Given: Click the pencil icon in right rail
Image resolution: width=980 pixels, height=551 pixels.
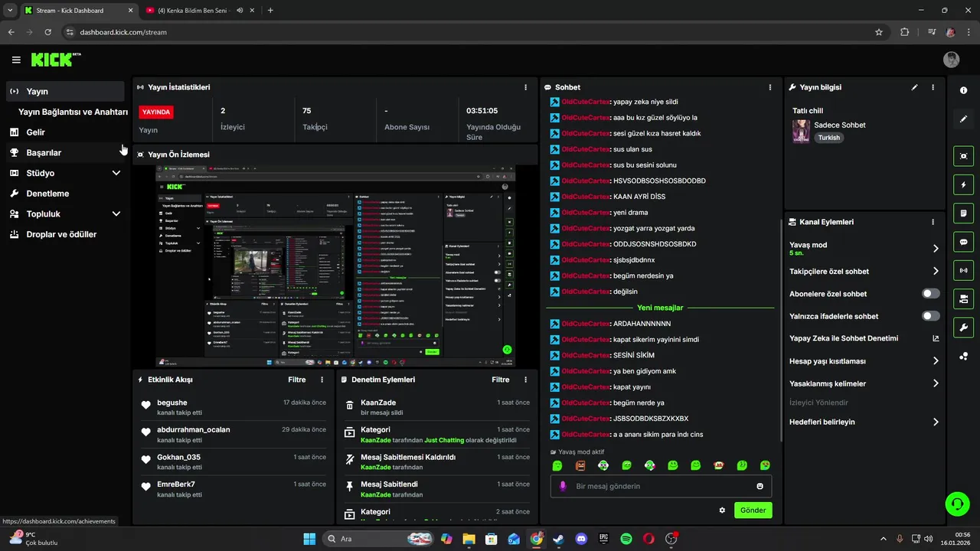Looking at the screenshot, I should click(963, 119).
